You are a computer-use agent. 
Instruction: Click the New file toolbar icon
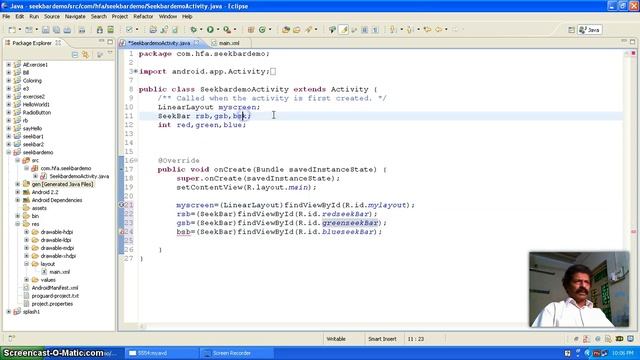[12, 30]
